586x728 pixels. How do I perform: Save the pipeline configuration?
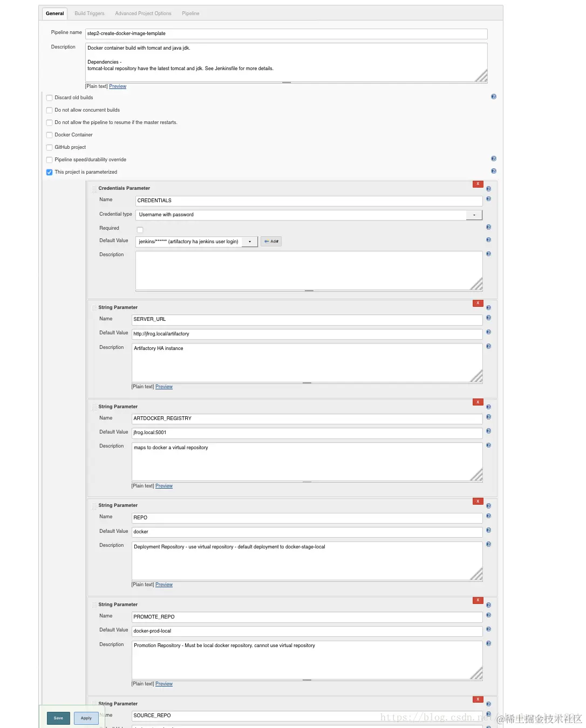tap(58, 718)
